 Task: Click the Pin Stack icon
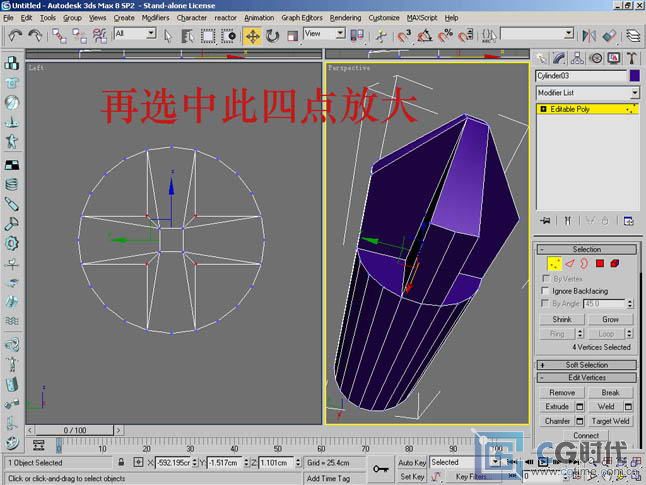pyautogui.click(x=545, y=221)
